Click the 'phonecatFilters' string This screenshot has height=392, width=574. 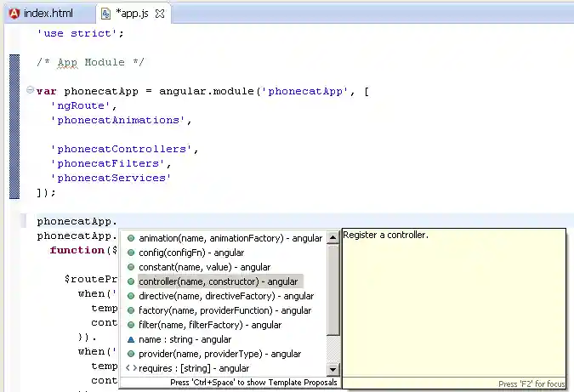(107, 163)
